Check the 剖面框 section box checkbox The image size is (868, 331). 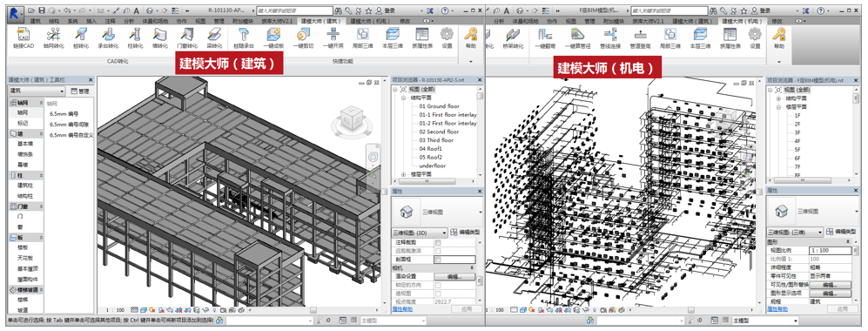coord(439,259)
